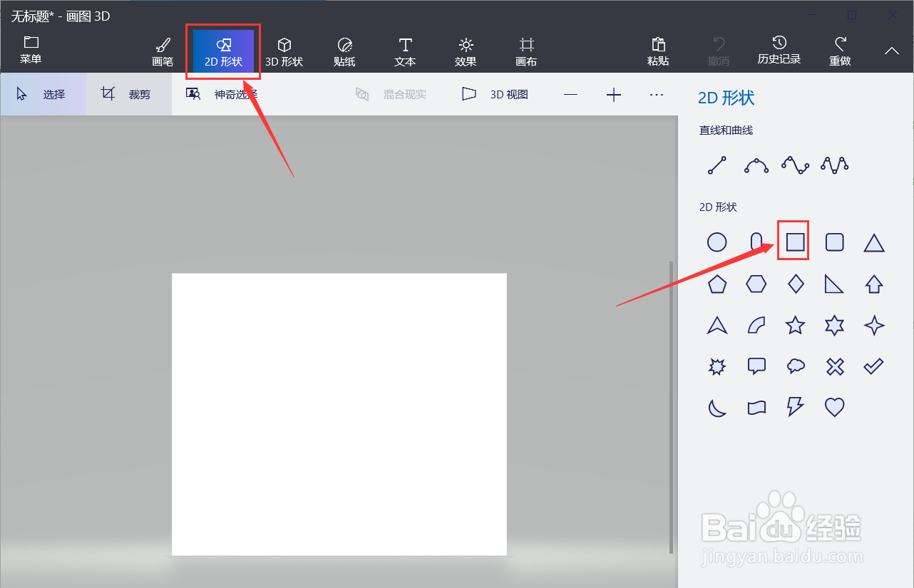Select the straight line tool
Screen dimensions: 914x588
(717, 165)
